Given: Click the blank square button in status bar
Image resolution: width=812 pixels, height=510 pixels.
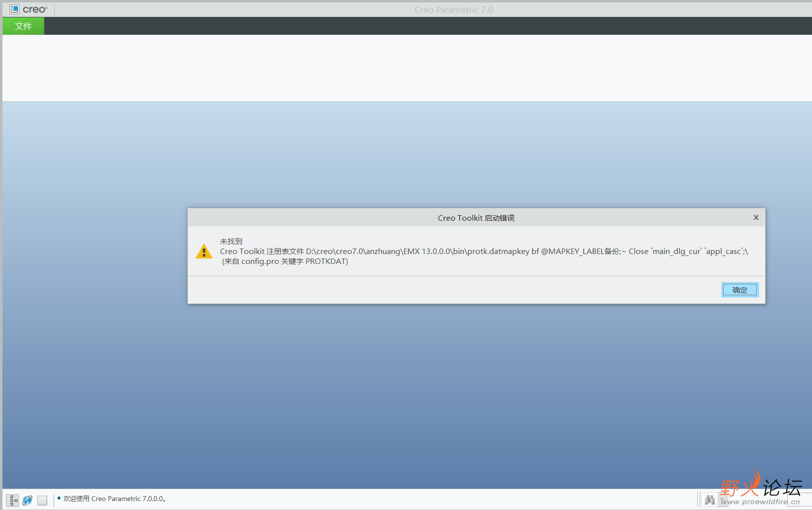Looking at the screenshot, I should pyautogui.click(x=42, y=500).
